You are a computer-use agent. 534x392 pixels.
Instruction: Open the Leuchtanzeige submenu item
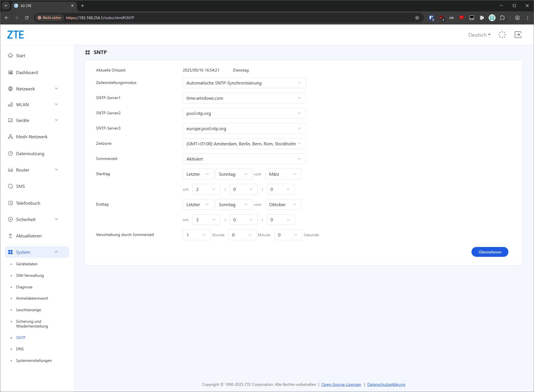click(x=28, y=310)
